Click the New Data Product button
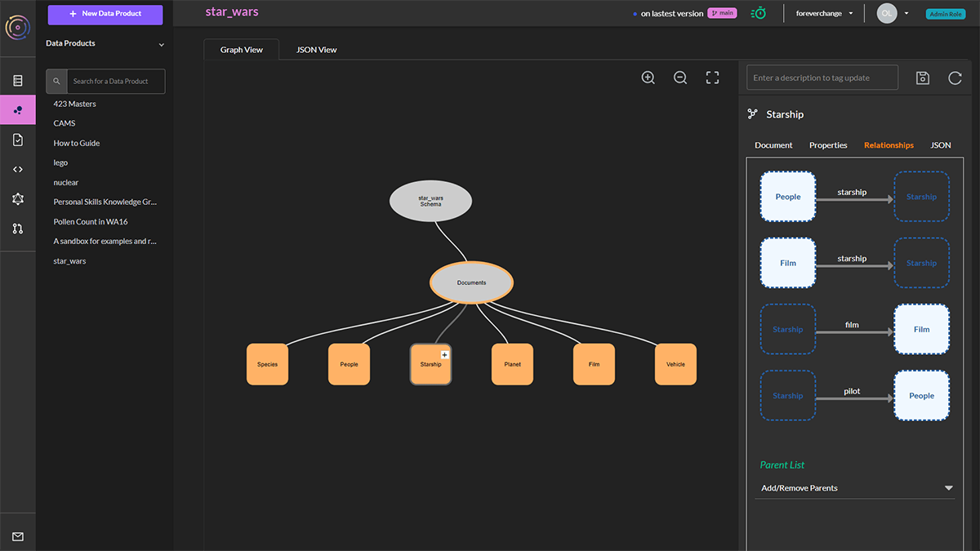The image size is (980, 551). (105, 15)
